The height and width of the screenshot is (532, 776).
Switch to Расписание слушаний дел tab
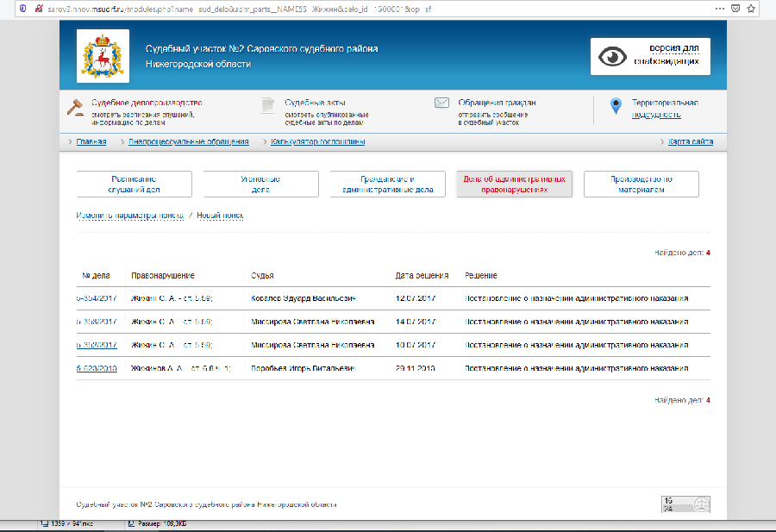(x=134, y=185)
